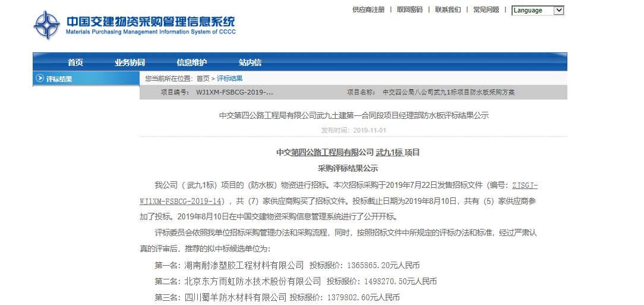
Task: Click third-place bidder 四川蜀羊防水材料有限公司
Action: 235,297
